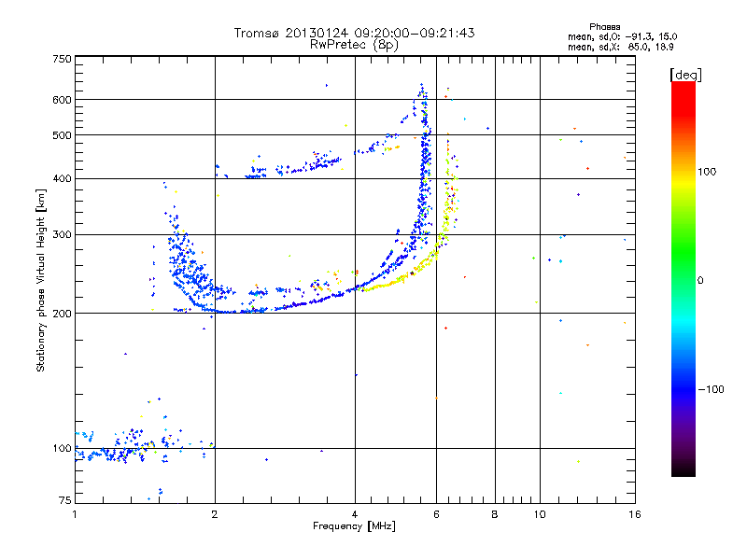Click the 'RwPretec (8p)' subtitle
Screen dimensions: 747x560
(x=354, y=45)
